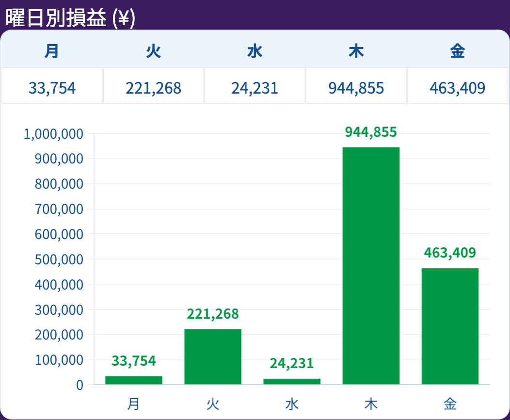Click the green Wednesday bar in chart
Image resolution: width=510 pixels, height=420 pixels.
click(x=292, y=382)
